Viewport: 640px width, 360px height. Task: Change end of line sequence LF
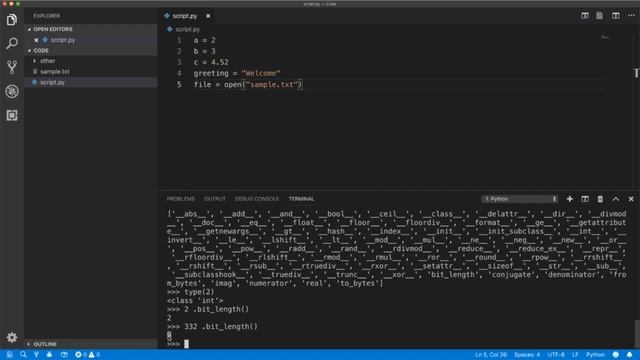click(x=575, y=355)
